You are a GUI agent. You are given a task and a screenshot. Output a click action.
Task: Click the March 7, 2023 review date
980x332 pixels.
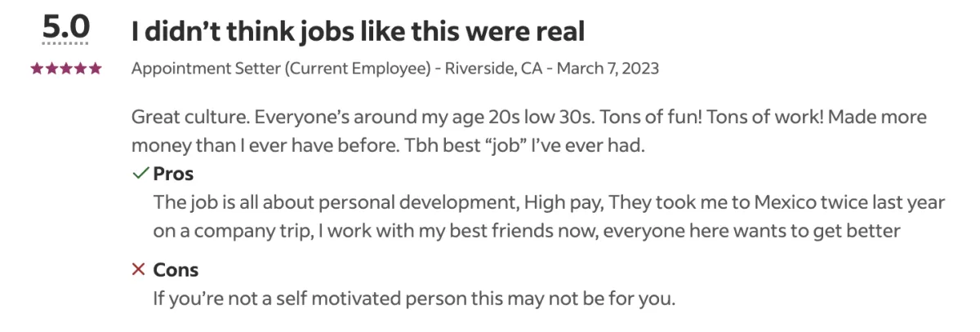(x=608, y=69)
